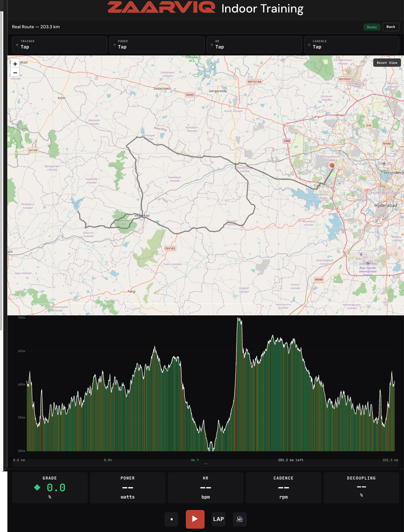404x532 pixels.
Task: Click the red route start marker on the map
Action: (332, 166)
